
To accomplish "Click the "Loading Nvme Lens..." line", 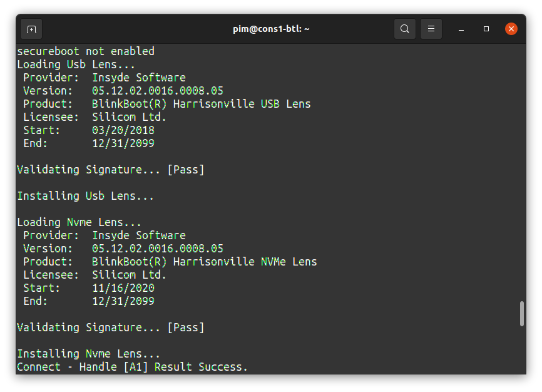I will (79, 222).
